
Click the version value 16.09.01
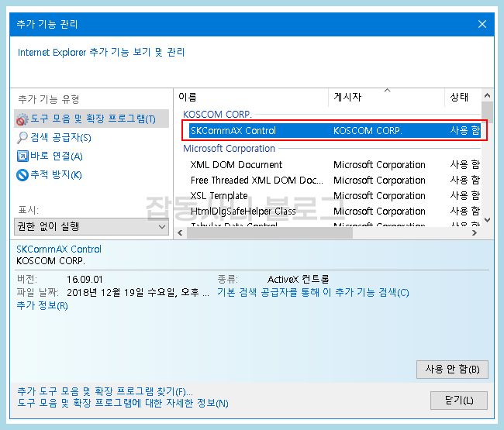pos(85,280)
